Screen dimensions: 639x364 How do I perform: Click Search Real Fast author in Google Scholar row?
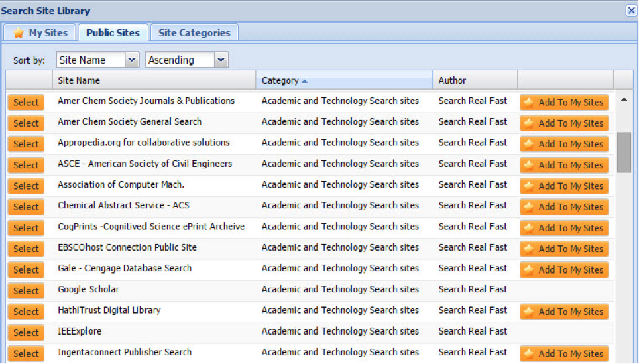[x=472, y=290]
